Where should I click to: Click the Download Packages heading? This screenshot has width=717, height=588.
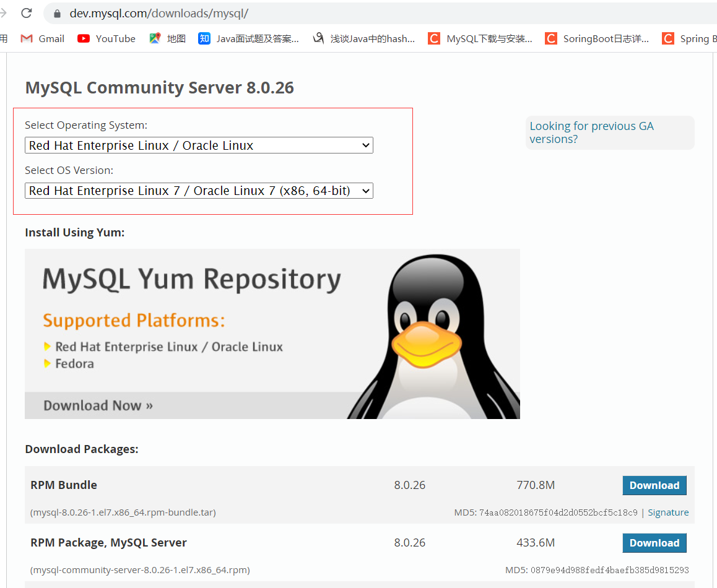[81, 449]
